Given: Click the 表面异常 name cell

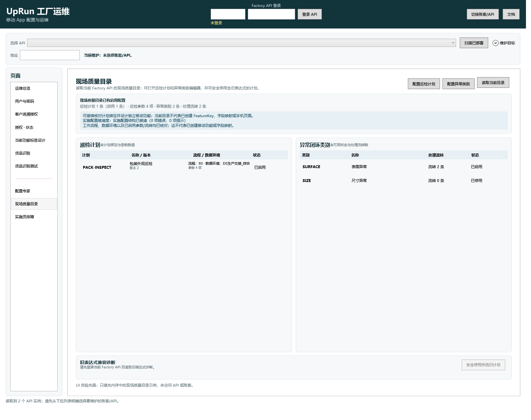Looking at the screenshot, I should (359, 167).
